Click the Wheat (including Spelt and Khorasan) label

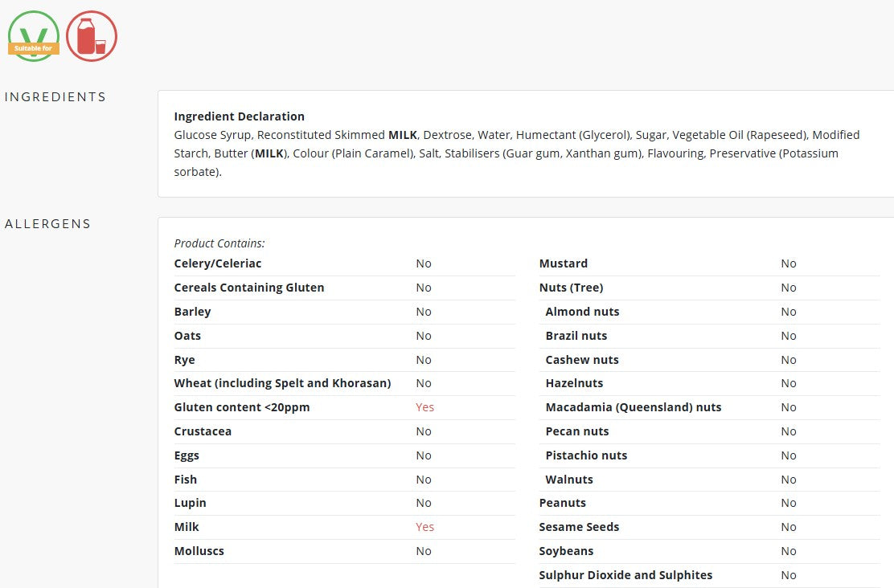coord(282,383)
